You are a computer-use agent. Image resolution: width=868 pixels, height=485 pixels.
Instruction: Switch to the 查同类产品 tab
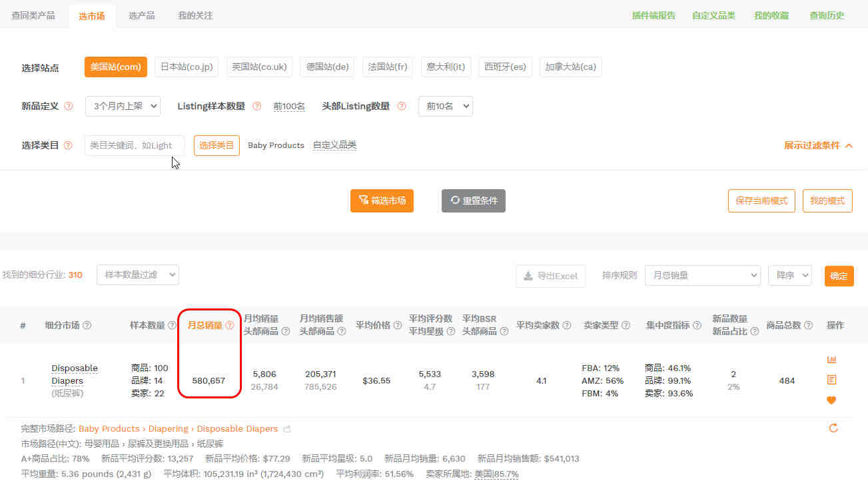point(33,15)
